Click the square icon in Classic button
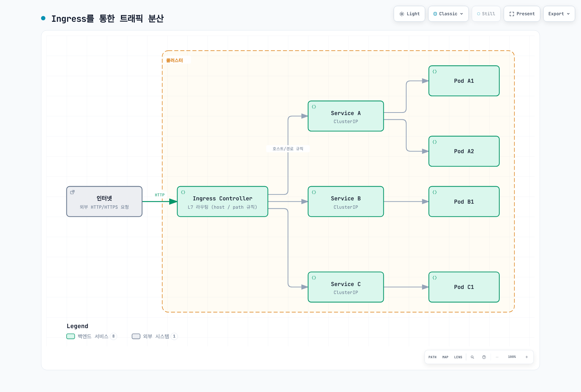Screen dimensions: 581x392 pos(435,14)
